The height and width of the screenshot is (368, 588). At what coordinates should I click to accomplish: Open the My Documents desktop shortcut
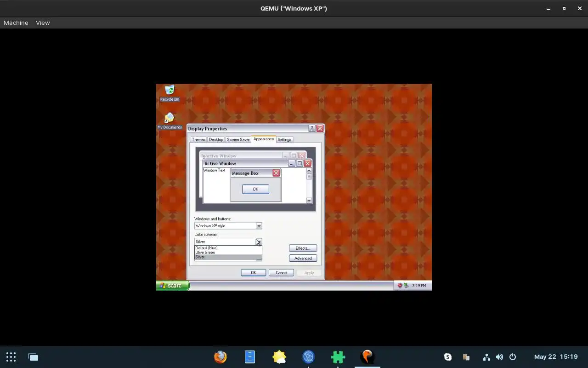click(170, 121)
